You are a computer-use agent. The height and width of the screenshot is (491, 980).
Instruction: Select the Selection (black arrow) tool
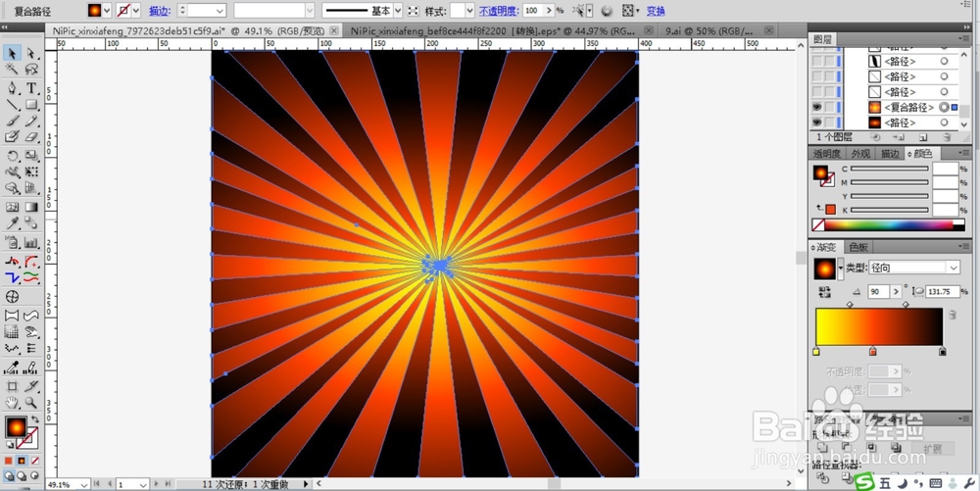pos(12,54)
